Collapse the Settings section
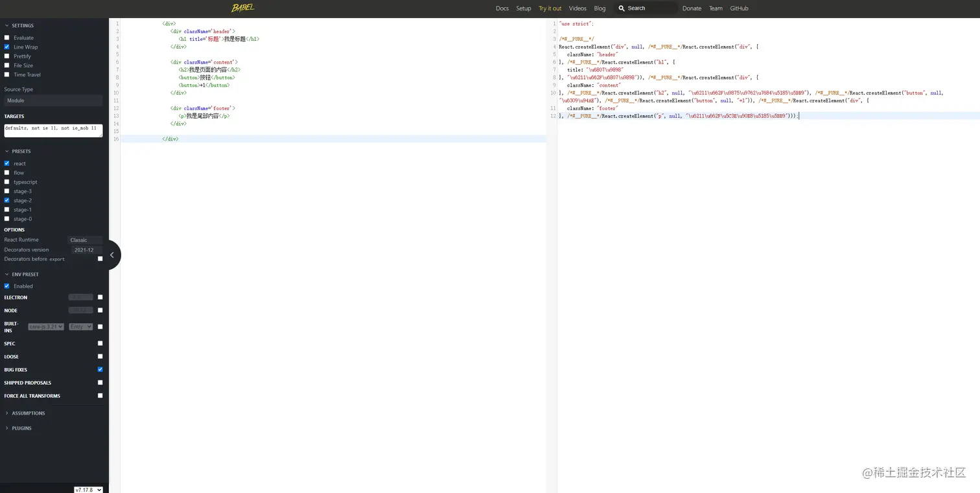Image resolution: width=980 pixels, height=493 pixels. 19,25
